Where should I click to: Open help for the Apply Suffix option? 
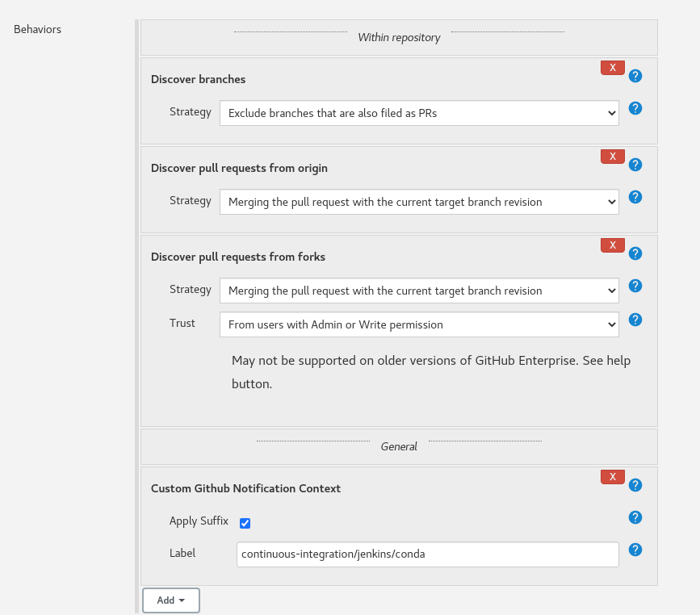635,517
